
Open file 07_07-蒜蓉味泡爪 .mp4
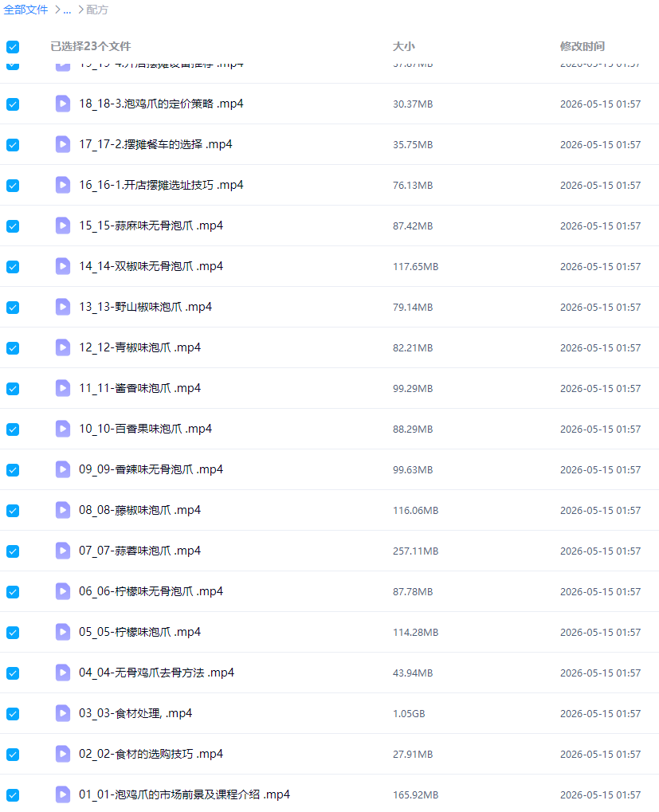pyautogui.click(x=139, y=551)
